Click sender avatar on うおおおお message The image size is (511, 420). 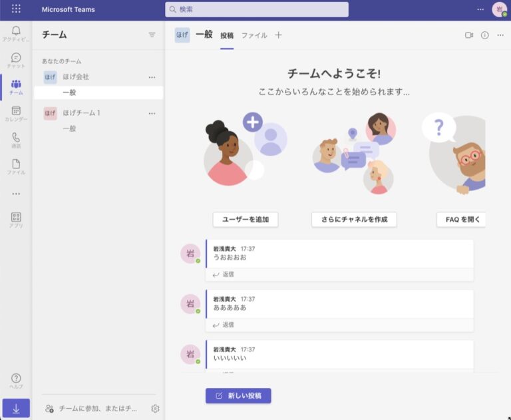[190, 254]
